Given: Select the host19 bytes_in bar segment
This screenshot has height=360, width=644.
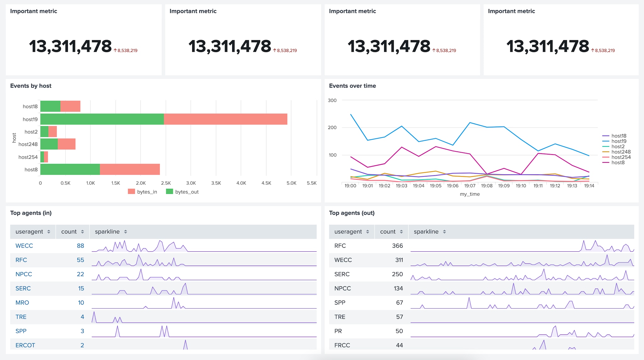Looking at the screenshot, I should pos(225,119).
